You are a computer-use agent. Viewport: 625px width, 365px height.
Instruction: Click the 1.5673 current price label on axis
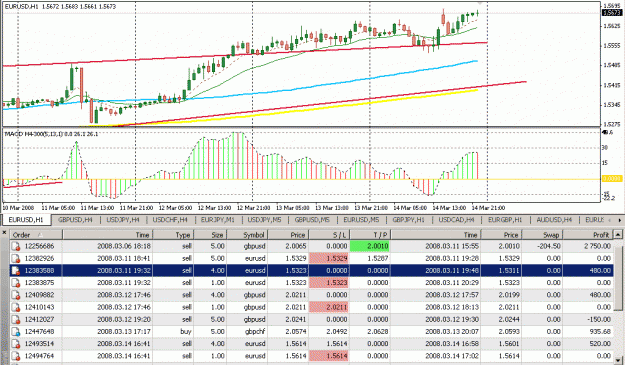pos(612,13)
